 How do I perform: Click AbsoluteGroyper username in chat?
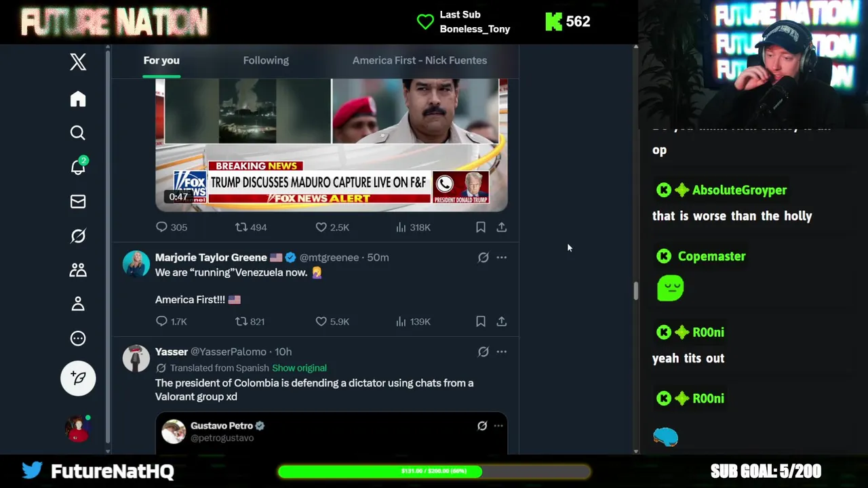[739, 190]
